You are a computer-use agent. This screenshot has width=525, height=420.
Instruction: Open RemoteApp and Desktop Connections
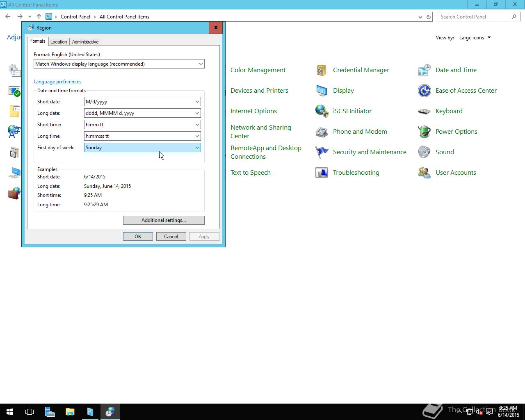click(266, 152)
